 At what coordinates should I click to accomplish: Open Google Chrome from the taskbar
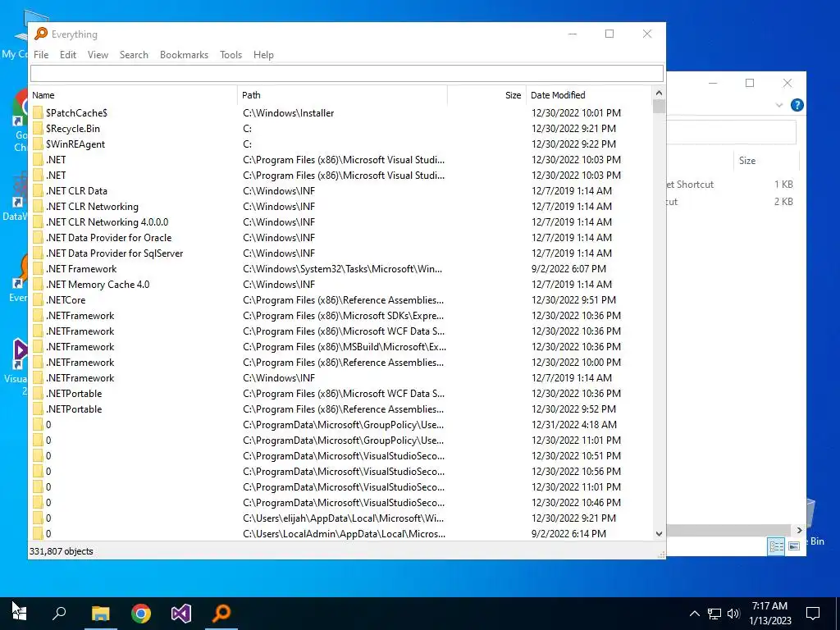click(x=141, y=614)
